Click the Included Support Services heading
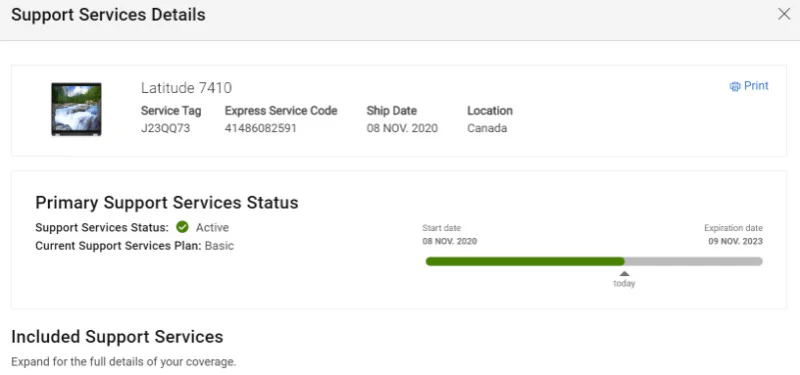Screen dimensions: 800x375 [x=117, y=337]
